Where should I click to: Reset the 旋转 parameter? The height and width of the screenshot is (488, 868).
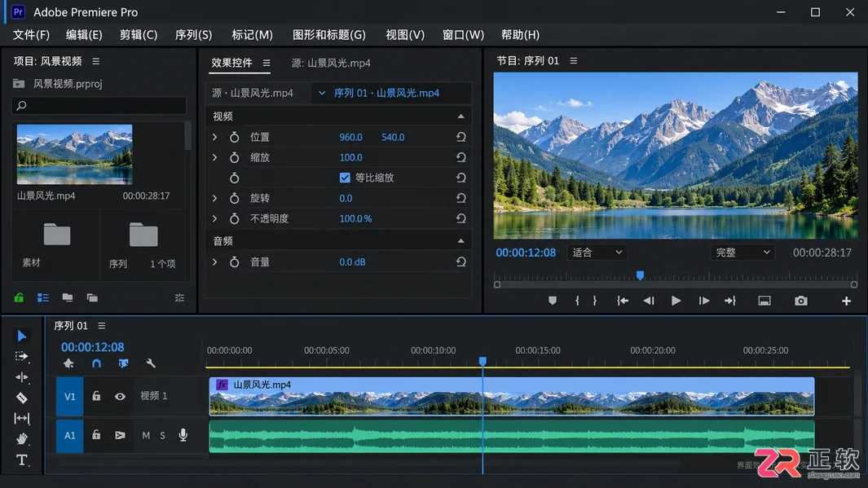pyautogui.click(x=460, y=198)
